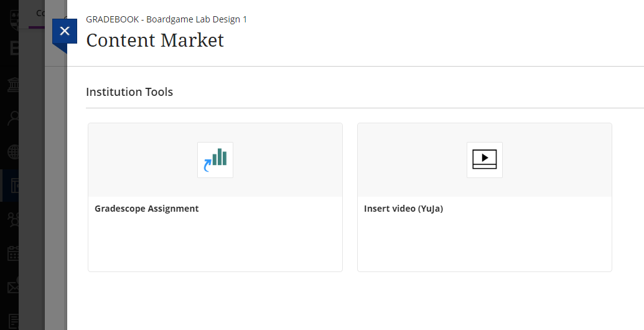Viewport: 644px width, 330px height.
Task: Click the YuJa video player icon
Action: [485, 160]
